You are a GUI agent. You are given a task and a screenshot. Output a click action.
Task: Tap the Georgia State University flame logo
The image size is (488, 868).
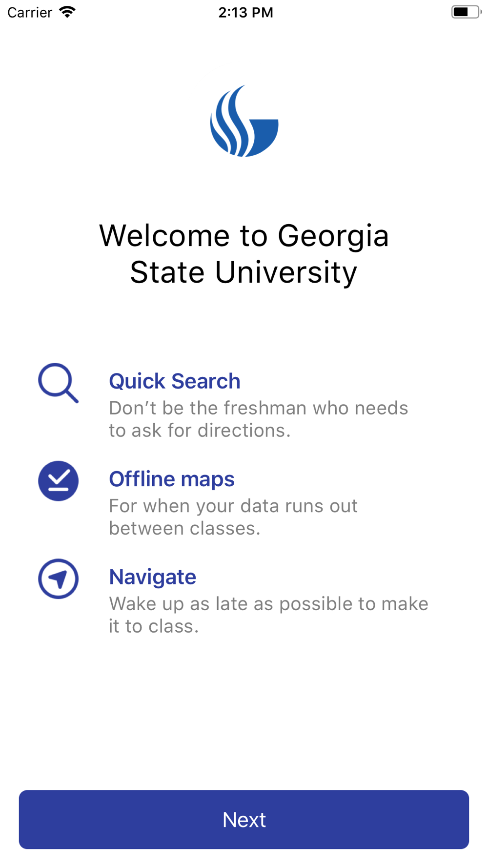click(244, 121)
